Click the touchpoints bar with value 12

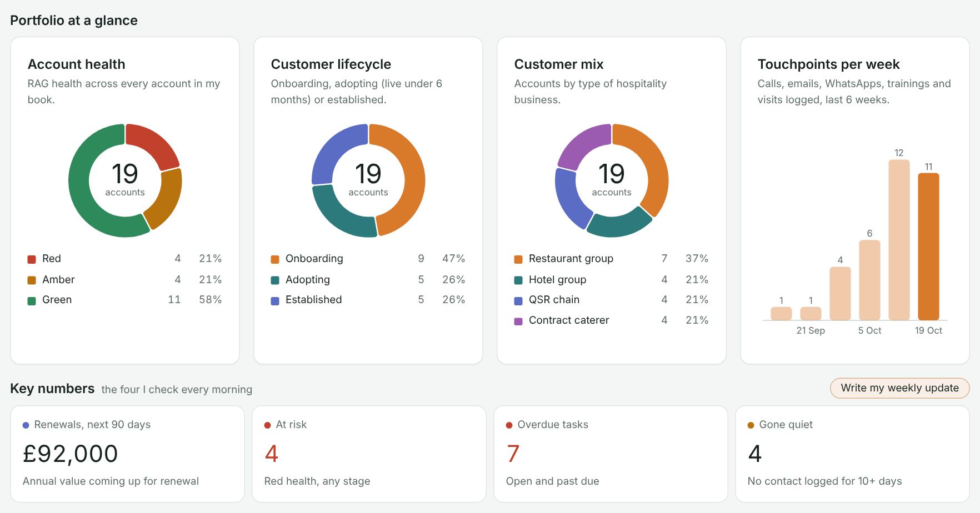(899, 240)
